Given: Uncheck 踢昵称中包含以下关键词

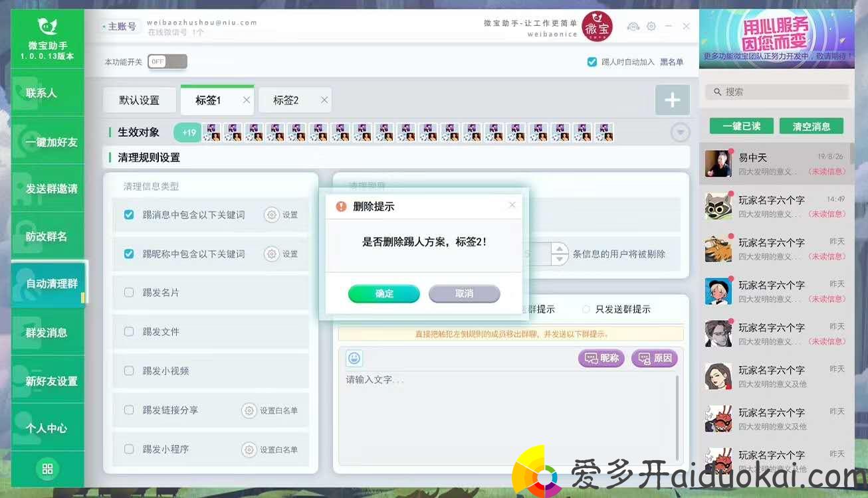Looking at the screenshot, I should 129,254.
